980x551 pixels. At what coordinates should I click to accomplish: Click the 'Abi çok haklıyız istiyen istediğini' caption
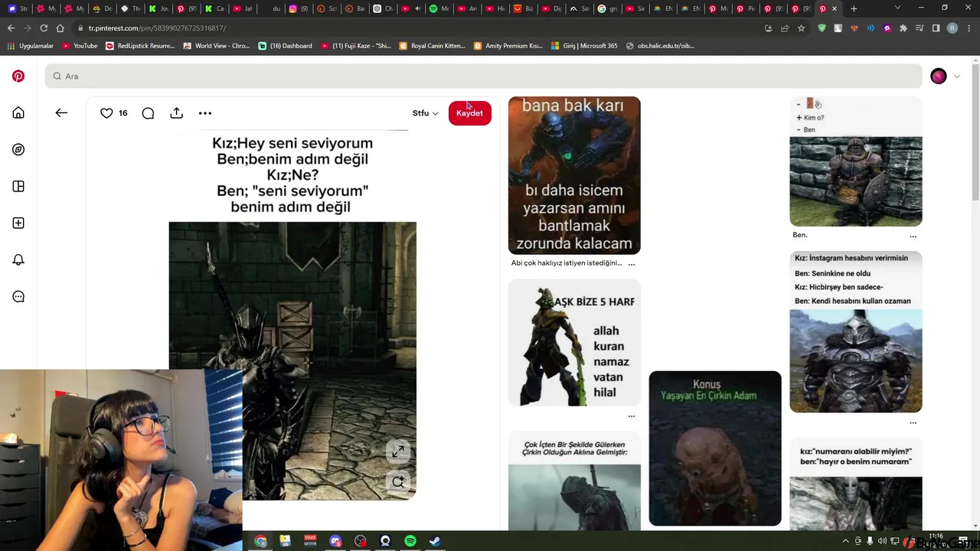click(x=567, y=263)
